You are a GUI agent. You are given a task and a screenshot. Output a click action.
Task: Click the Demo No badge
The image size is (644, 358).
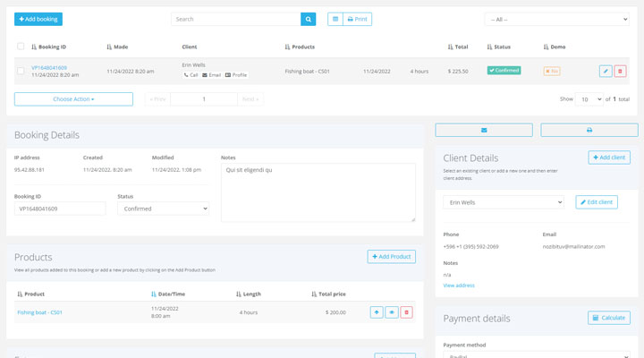coord(552,71)
